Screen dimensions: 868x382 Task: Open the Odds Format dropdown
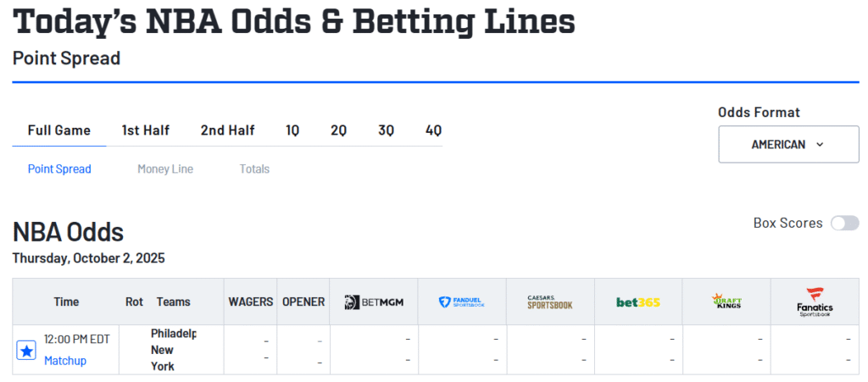[x=788, y=145]
